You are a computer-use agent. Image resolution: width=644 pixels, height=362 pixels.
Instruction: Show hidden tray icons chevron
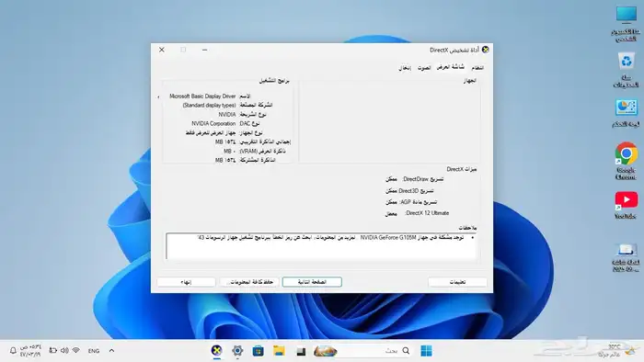pyautogui.click(x=111, y=351)
